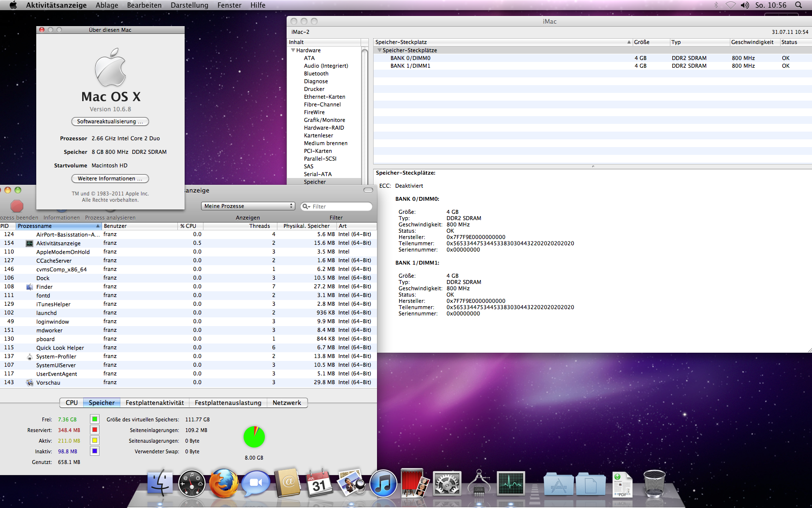Click the Activity Monitor icon in Dock
812x508 pixels.
point(511,484)
